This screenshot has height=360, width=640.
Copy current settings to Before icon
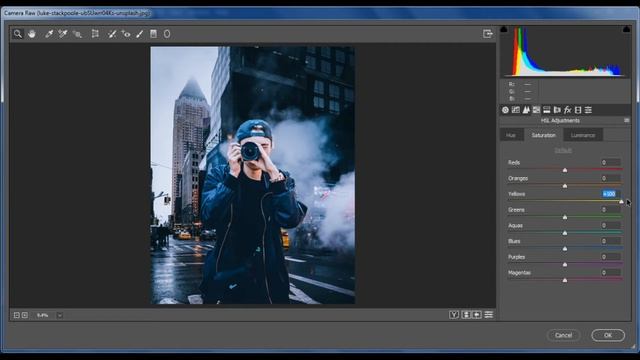[477, 315]
